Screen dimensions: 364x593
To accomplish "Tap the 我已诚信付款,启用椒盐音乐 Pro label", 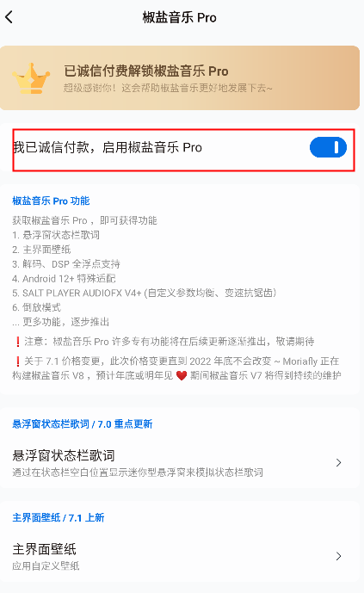I will 108,147.
